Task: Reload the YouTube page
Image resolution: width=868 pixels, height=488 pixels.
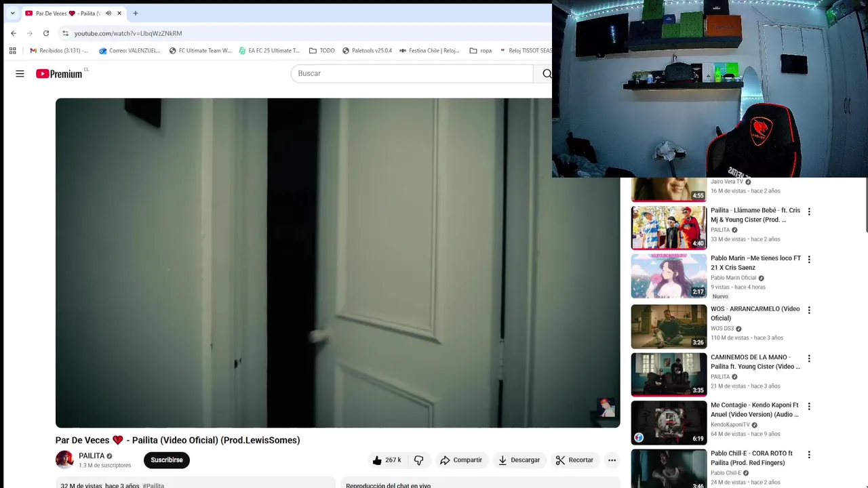Action: (x=46, y=33)
